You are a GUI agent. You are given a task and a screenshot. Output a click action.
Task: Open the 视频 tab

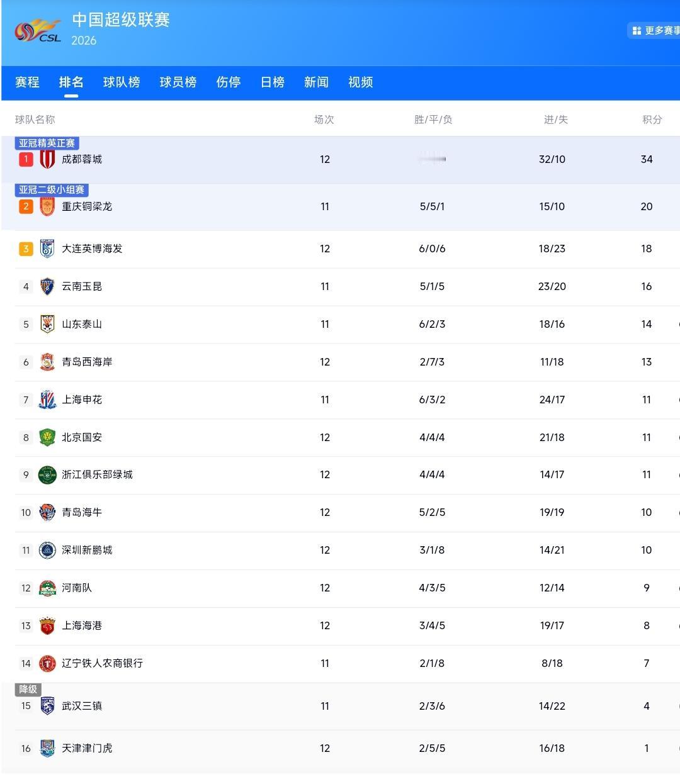pos(361,82)
